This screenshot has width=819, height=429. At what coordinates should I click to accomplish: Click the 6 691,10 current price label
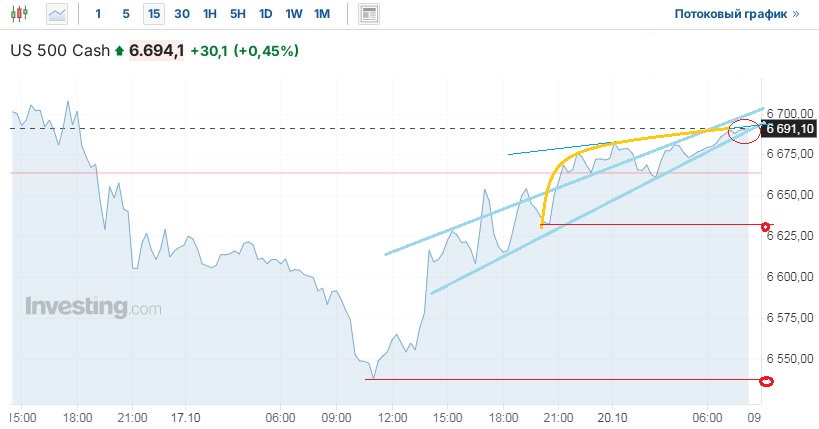pos(790,129)
